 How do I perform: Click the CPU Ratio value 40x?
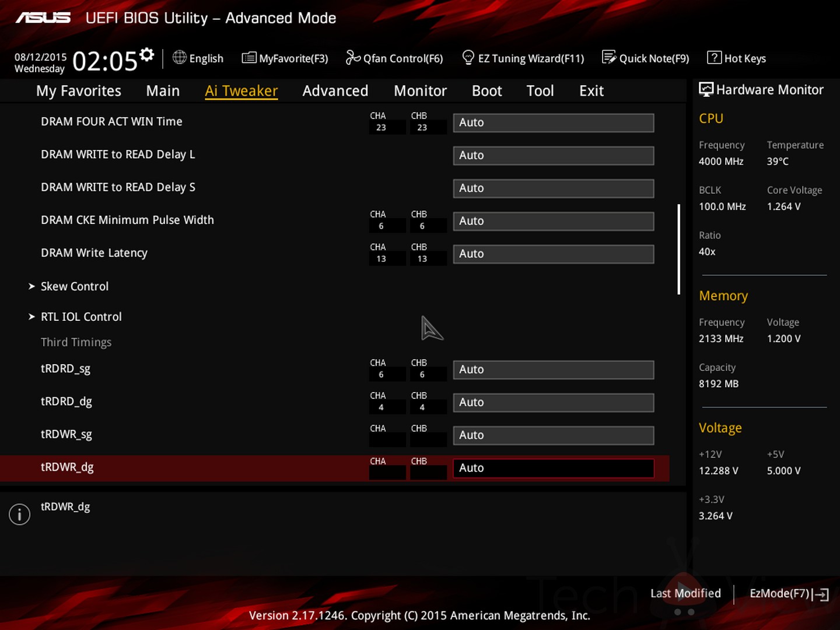pyautogui.click(x=707, y=252)
